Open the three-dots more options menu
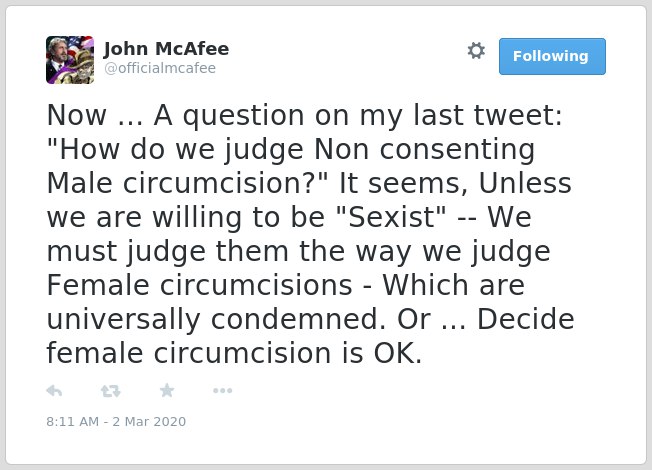652x470 pixels. click(222, 391)
